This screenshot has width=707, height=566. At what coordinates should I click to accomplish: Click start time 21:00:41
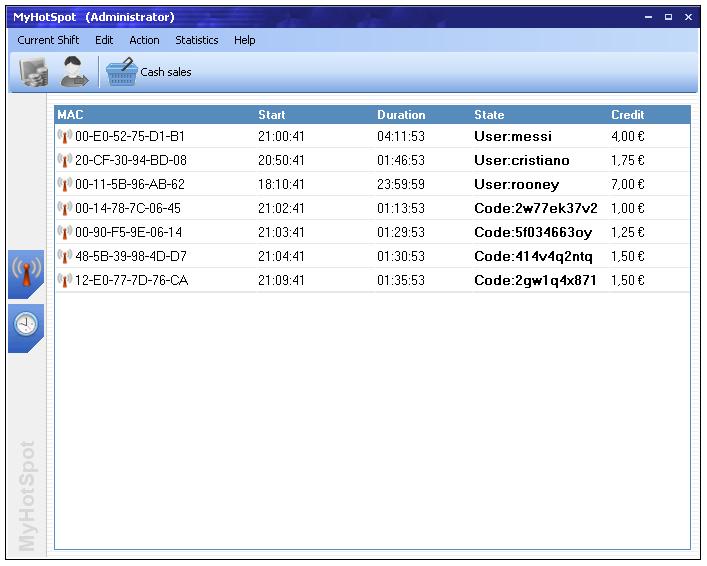281,136
